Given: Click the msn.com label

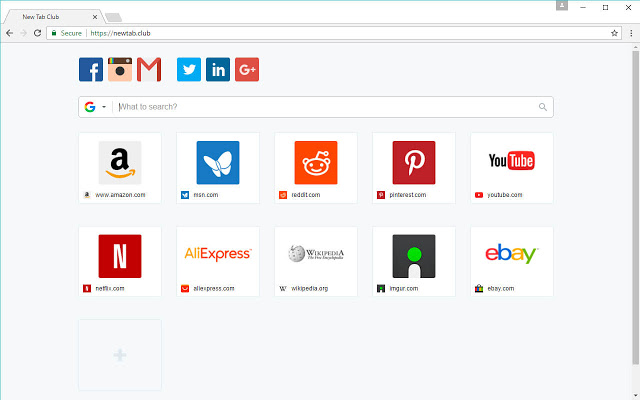Looking at the screenshot, I should point(206,195).
